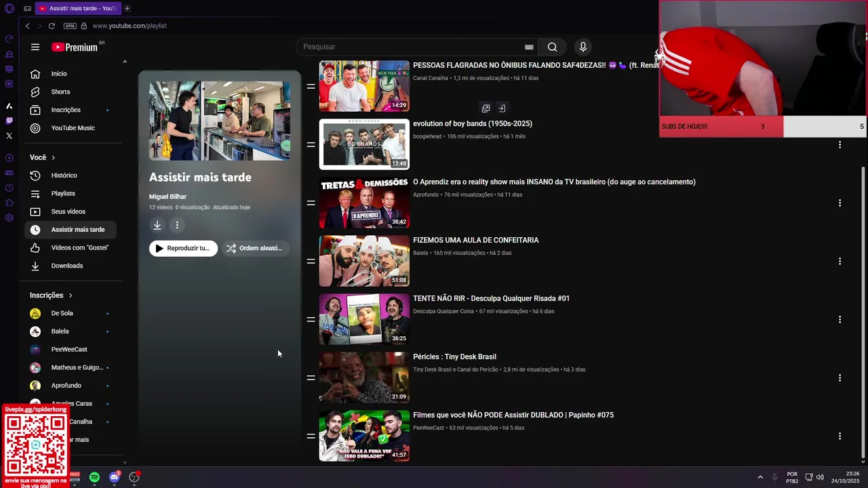Open options menu for boy bands video
The width and height of the screenshot is (868, 488).
click(x=840, y=144)
